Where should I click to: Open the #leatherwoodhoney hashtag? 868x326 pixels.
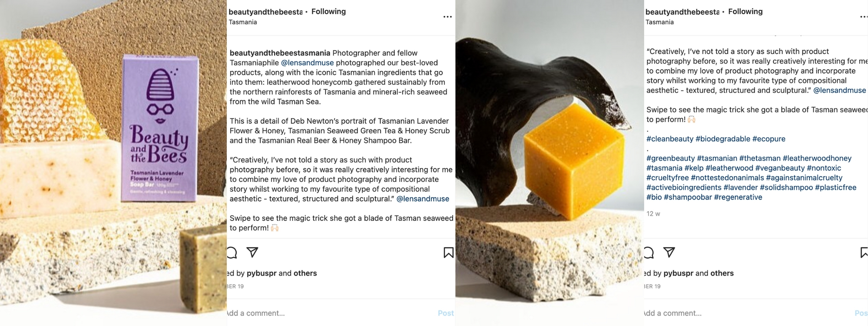coord(817,158)
